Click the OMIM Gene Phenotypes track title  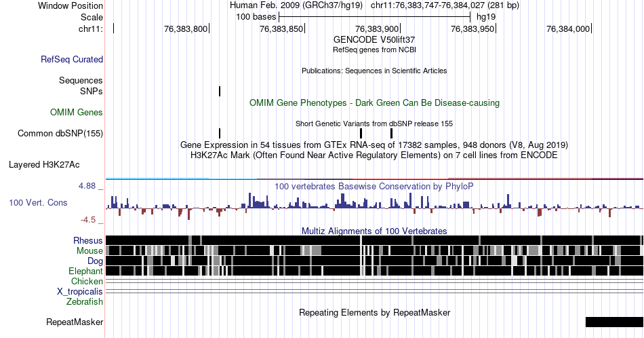375,102
